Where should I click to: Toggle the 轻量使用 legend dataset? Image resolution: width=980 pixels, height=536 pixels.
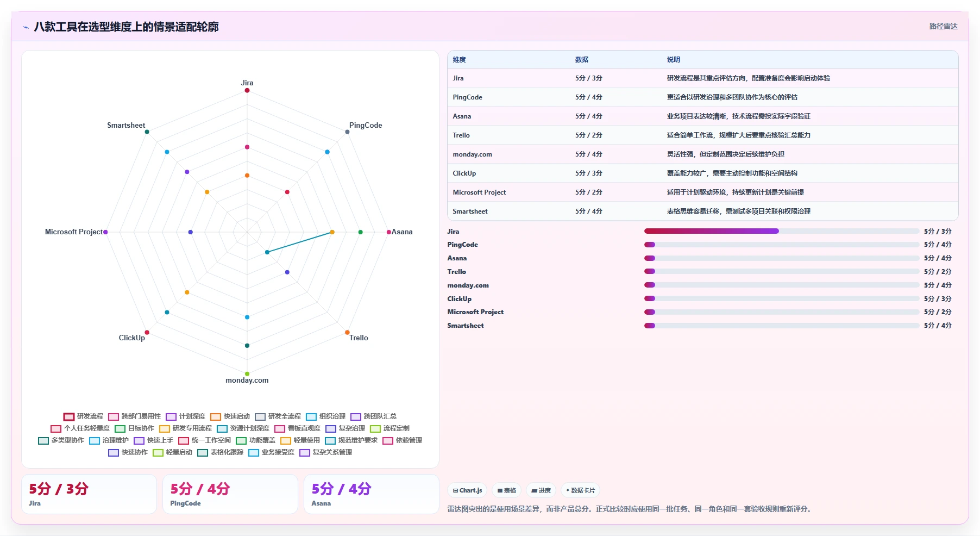[x=300, y=440]
